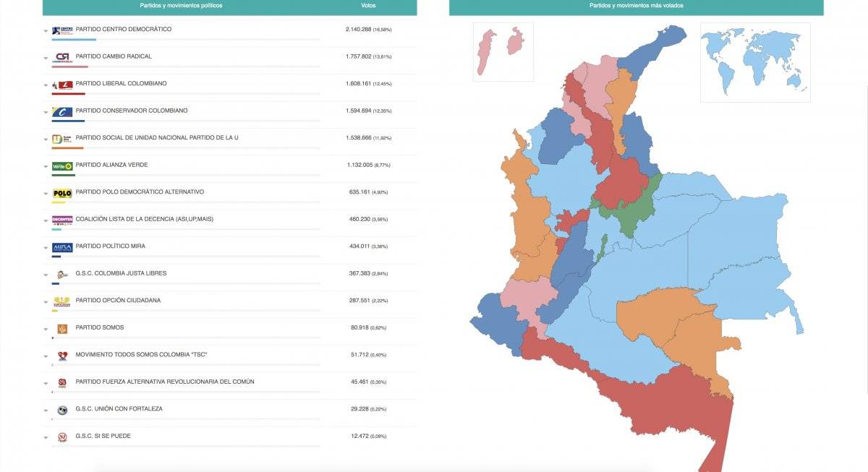Image resolution: width=868 pixels, height=472 pixels.
Task: Click the Centro Democrático party logo
Action: [x=62, y=30]
